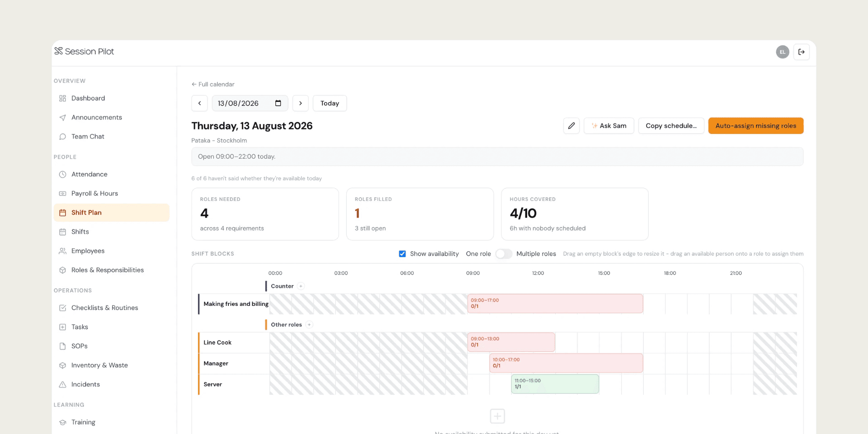
Task: Click the Dashboard grid icon
Action: pyautogui.click(x=63, y=98)
